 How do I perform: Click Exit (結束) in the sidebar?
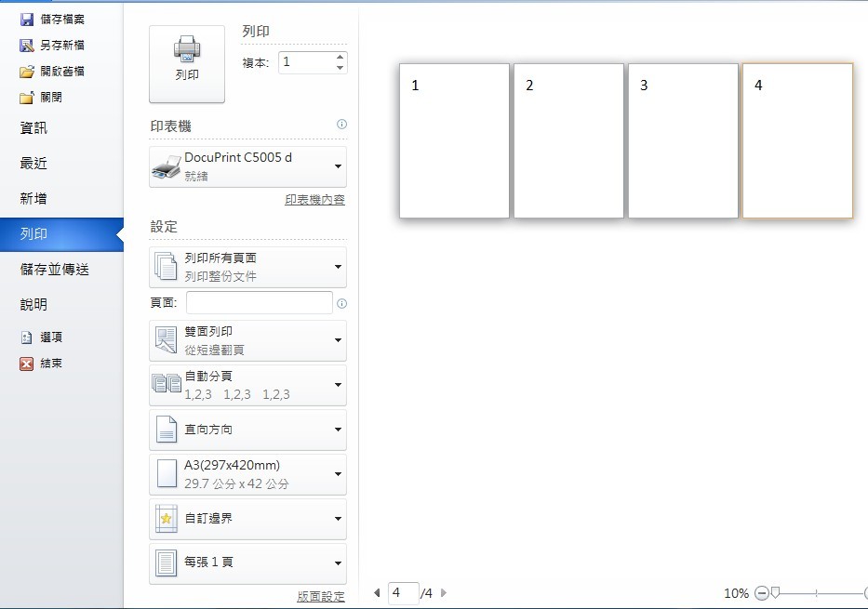(42, 364)
